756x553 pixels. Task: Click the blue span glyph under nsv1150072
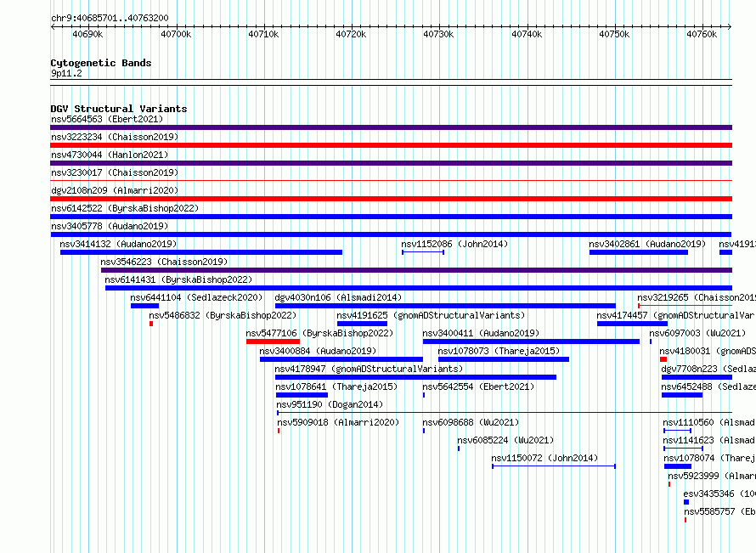[554, 466]
